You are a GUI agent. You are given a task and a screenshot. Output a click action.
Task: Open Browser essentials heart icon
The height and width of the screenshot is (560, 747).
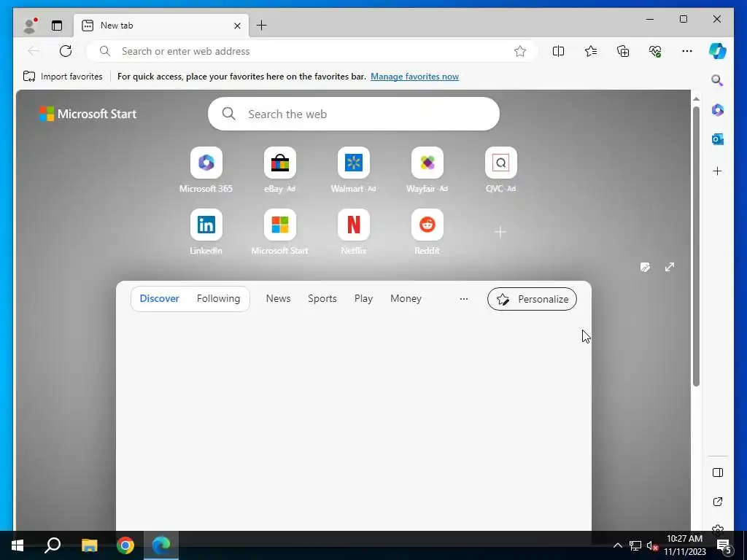coord(655,51)
